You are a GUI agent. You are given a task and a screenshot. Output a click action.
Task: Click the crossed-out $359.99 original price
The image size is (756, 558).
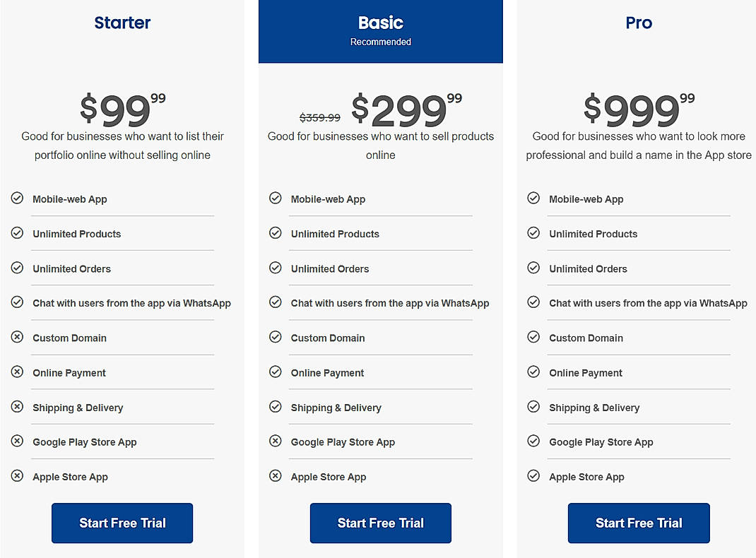(321, 117)
